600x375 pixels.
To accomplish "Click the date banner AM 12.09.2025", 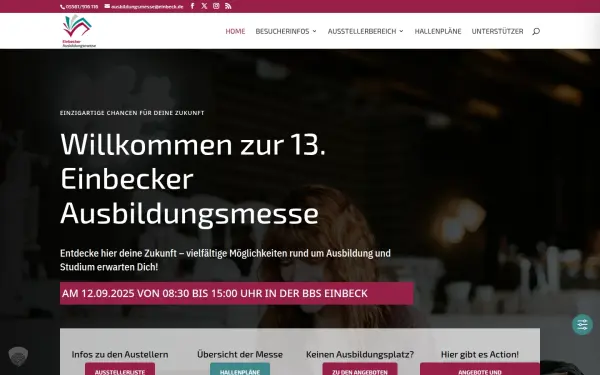I will coord(236,293).
